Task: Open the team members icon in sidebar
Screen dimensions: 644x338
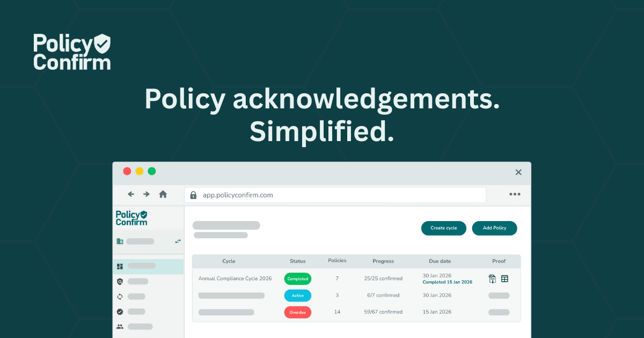Action: click(120, 326)
